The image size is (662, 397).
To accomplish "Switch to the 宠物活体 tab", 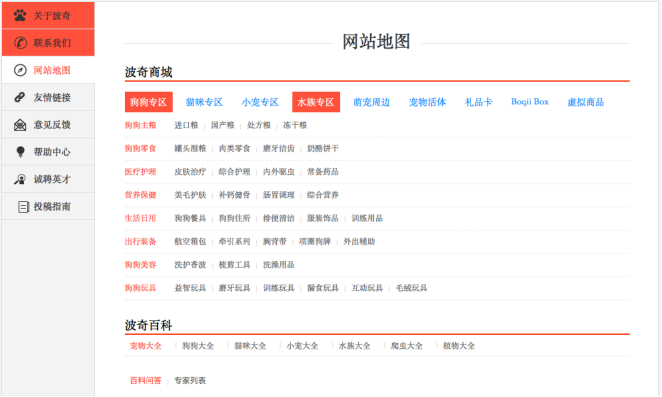I will point(427,102).
